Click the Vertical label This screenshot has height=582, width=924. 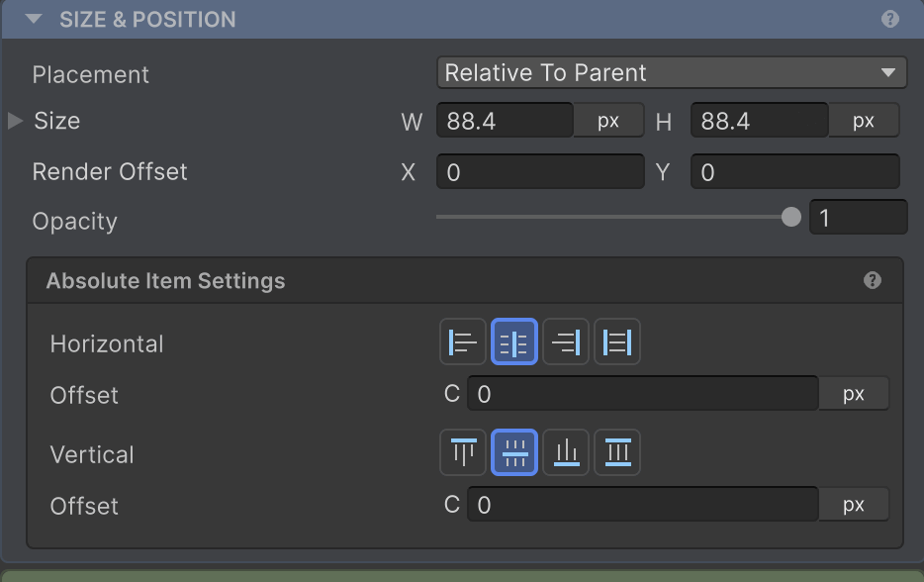click(x=92, y=454)
